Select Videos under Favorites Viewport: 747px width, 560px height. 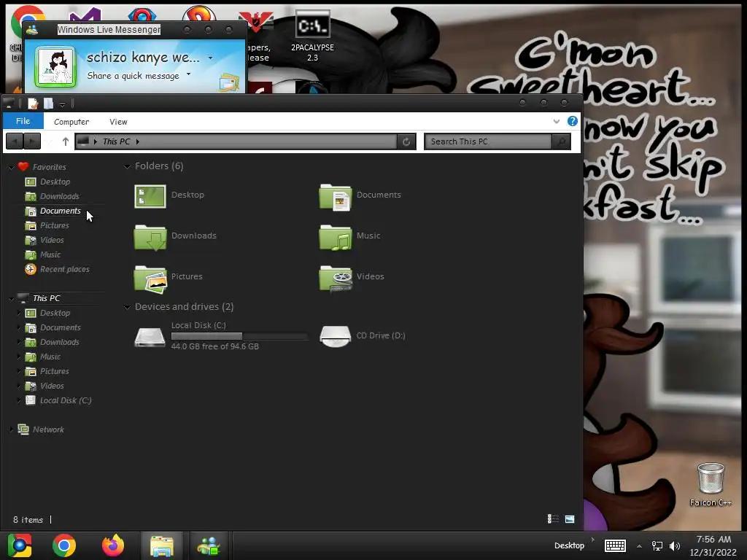coord(52,240)
